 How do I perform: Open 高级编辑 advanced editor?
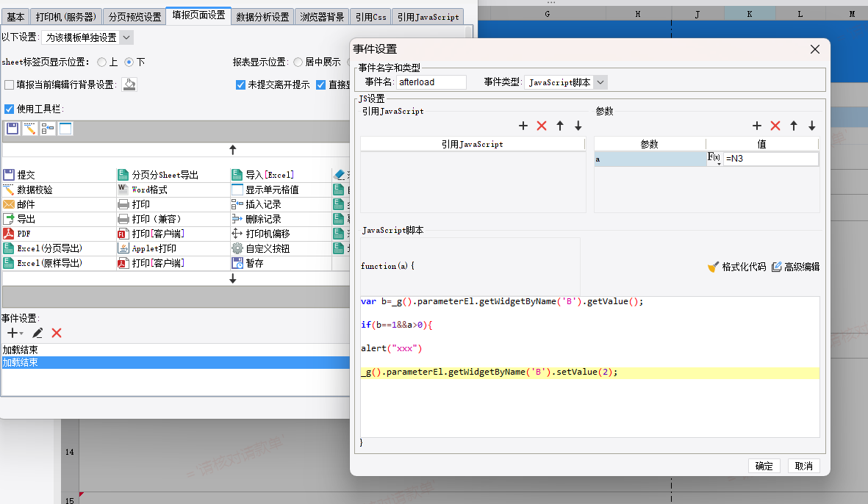click(795, 267)
